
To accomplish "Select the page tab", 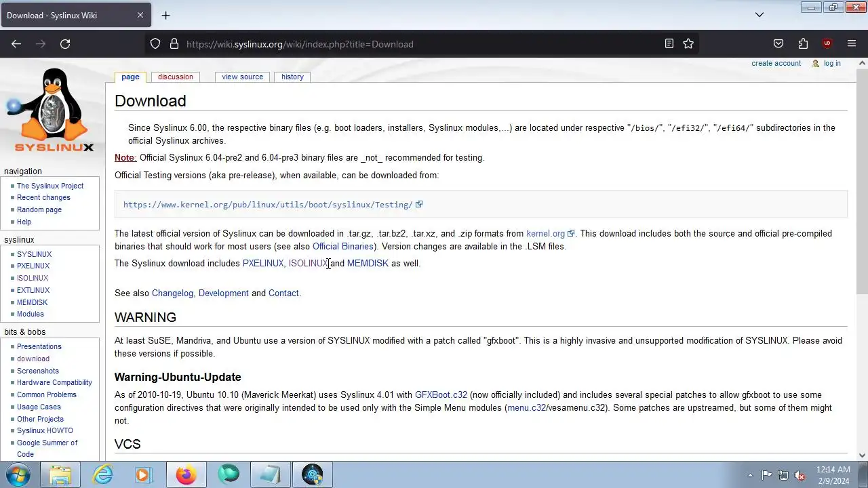I will click(x=130, y=77).
